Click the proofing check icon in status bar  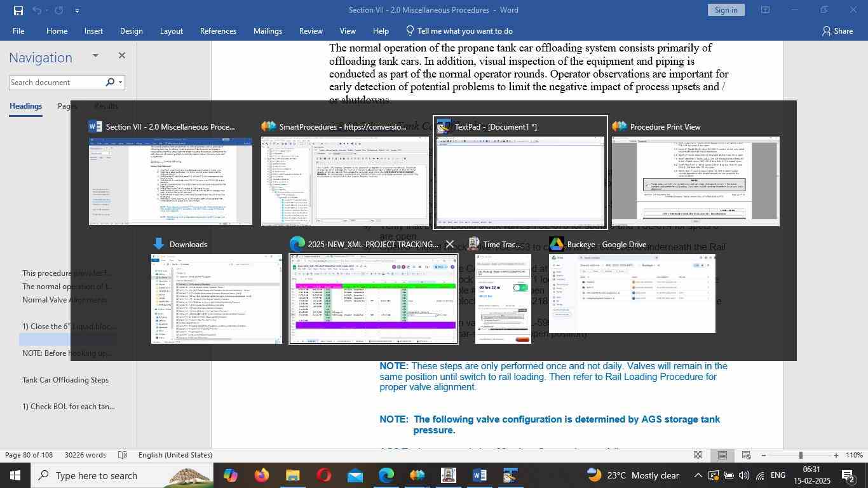click(123, 455)
